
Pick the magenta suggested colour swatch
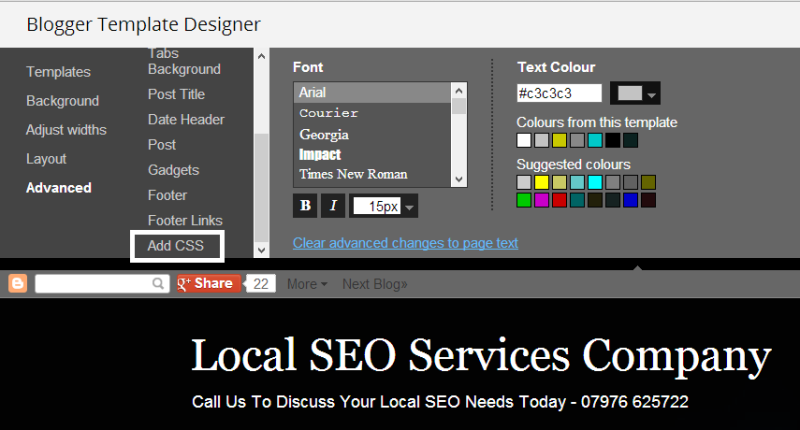tap(541, 200)
